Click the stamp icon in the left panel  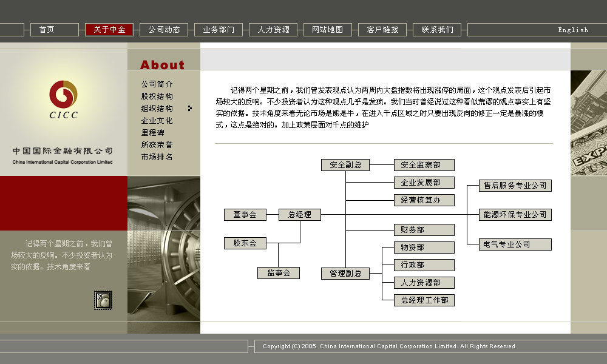(x=103, y=300)
